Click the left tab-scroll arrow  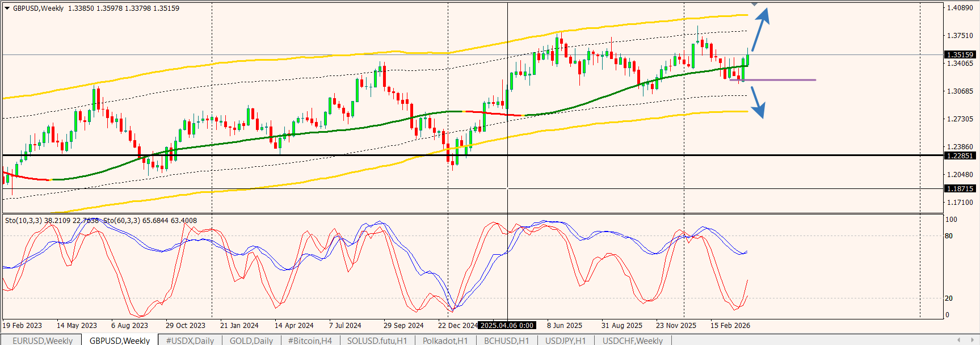(958, 340)
